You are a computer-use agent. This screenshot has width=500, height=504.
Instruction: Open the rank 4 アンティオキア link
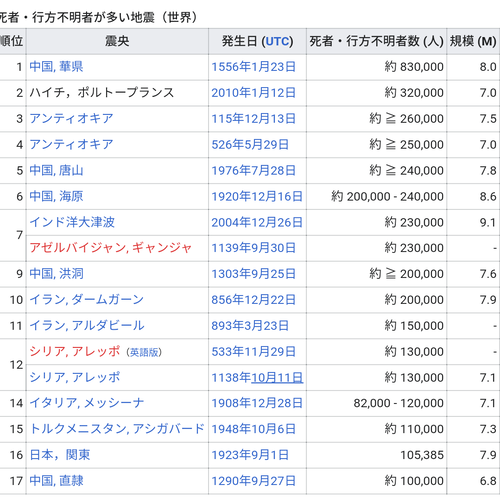coord(71,144)
